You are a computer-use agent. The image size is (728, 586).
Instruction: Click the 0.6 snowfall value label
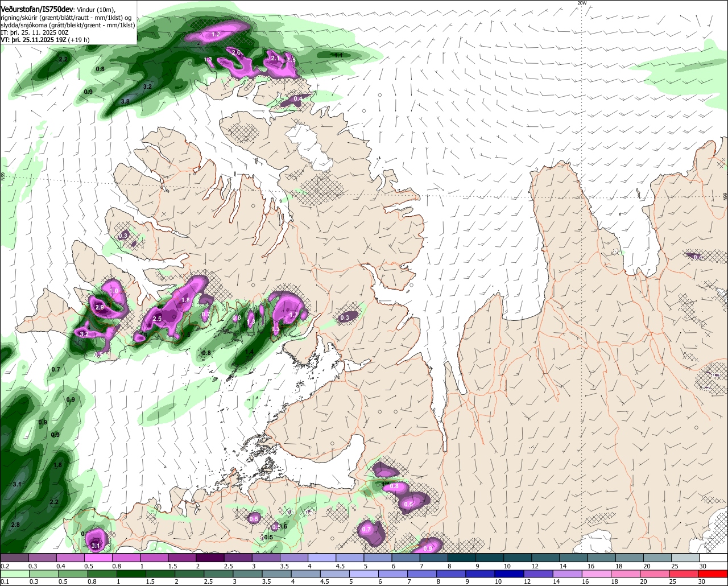point(408,504)
